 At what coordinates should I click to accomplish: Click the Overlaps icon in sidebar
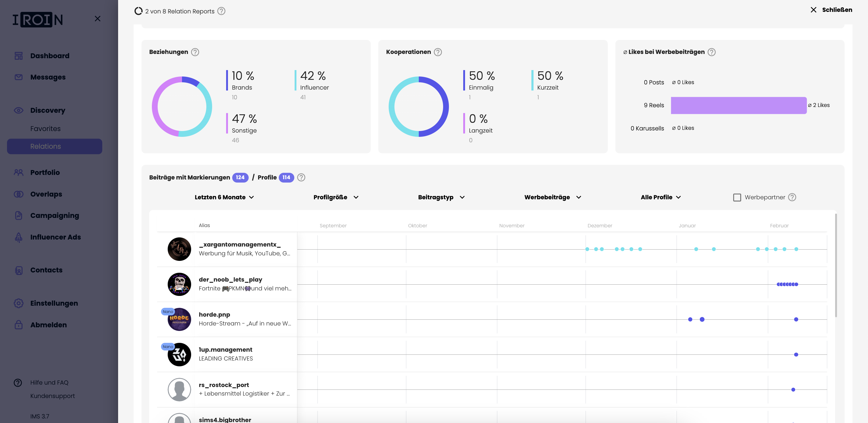(x=19, y=194)
